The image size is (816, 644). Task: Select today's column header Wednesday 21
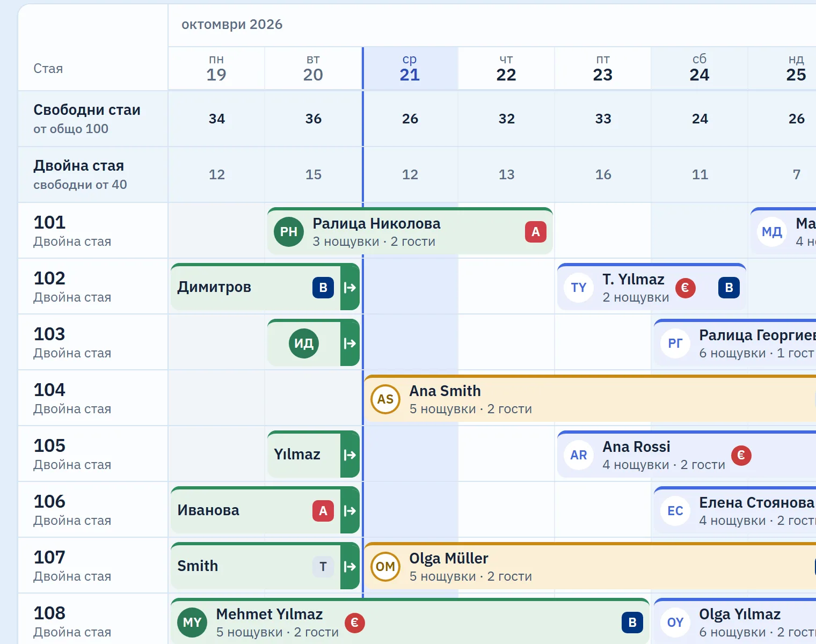coord(410,68)
